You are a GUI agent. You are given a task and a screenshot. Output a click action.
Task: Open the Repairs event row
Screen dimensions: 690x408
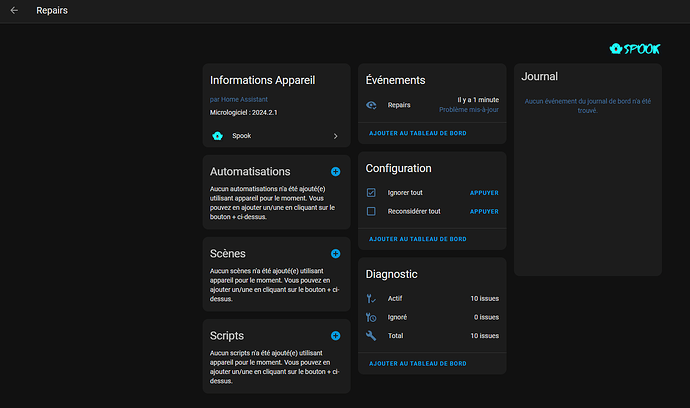pos(432,105)
